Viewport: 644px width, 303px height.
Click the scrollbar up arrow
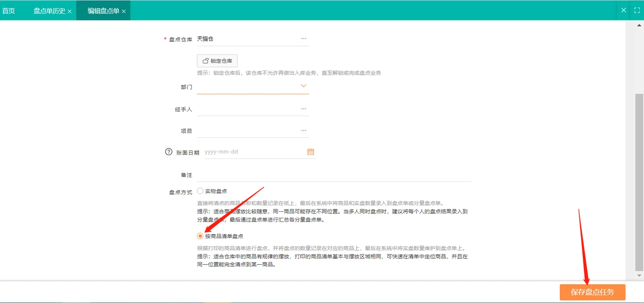(639, 25)
